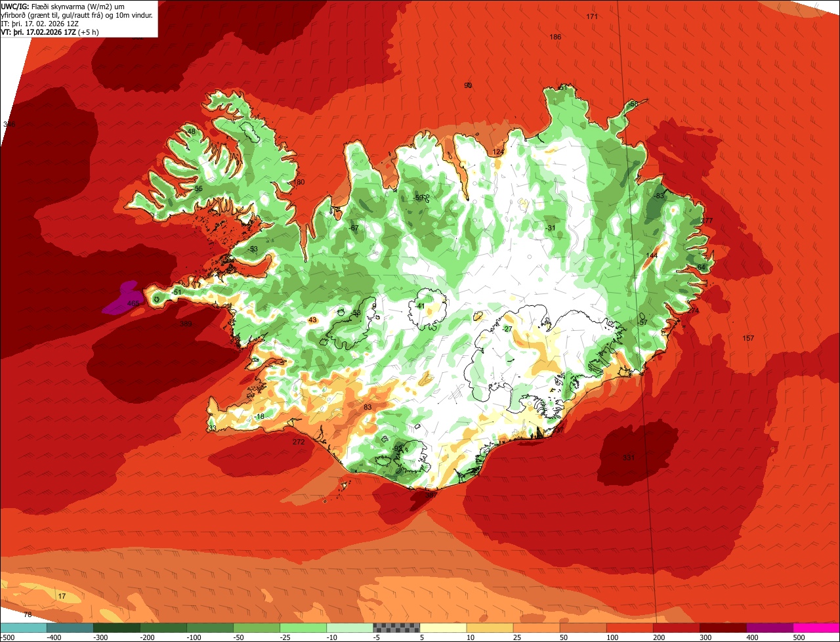Click the -500 legend scale label
840x642 pixels.
[7, 637]
